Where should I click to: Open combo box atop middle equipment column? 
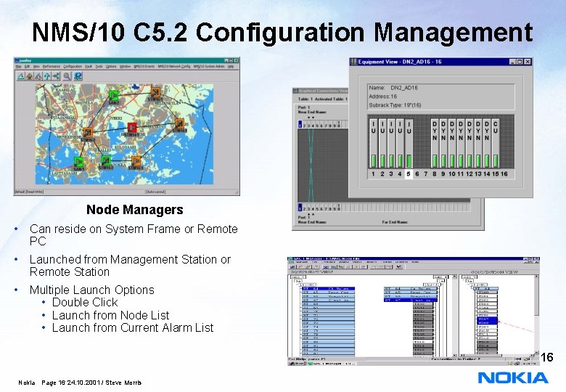(x=440, y=277)
